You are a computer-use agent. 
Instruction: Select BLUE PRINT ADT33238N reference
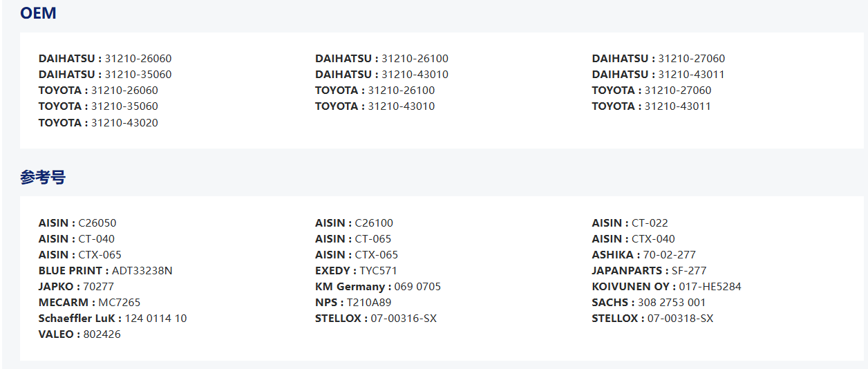105,271
